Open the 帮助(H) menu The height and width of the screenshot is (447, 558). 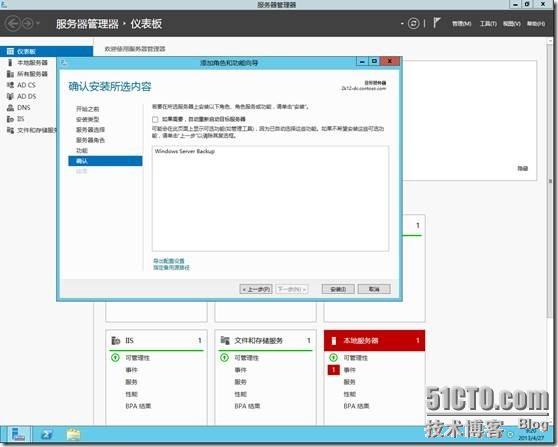click(x=536, y=23)
